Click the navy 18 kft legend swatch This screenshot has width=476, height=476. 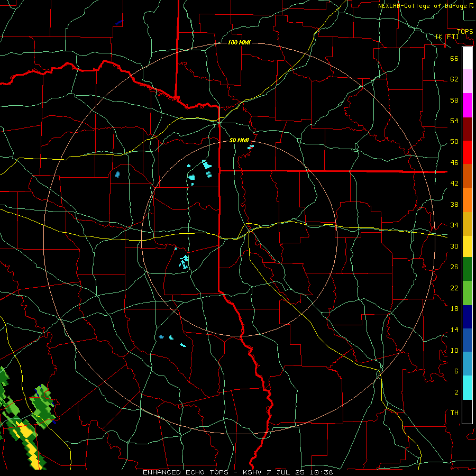(467, 317)
